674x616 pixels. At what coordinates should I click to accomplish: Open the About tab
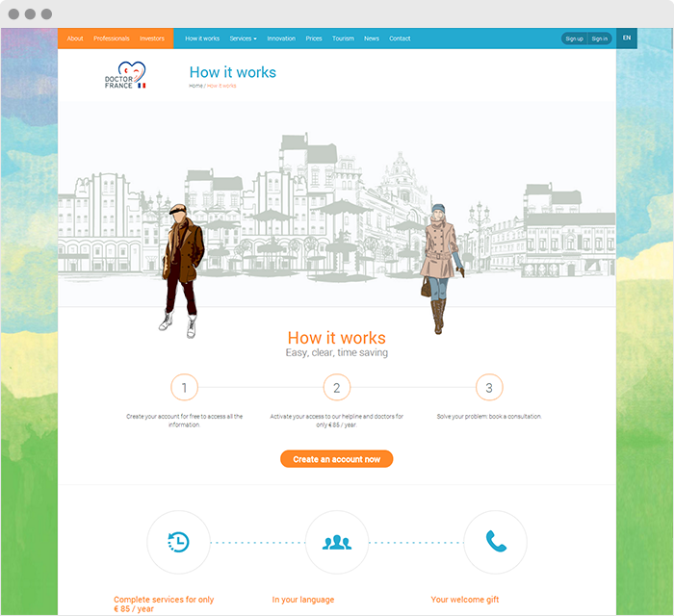[75, 38]
